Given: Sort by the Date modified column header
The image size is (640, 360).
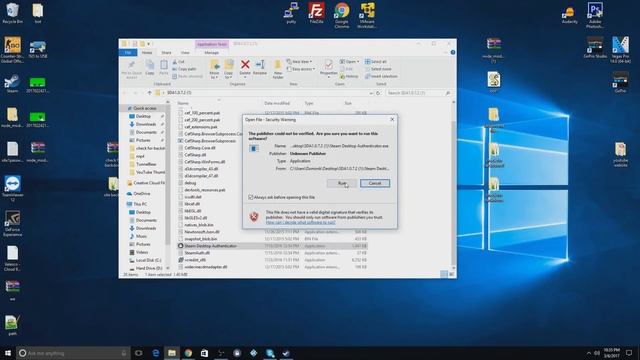Looking at the screenshot, I should click(277, 103).
